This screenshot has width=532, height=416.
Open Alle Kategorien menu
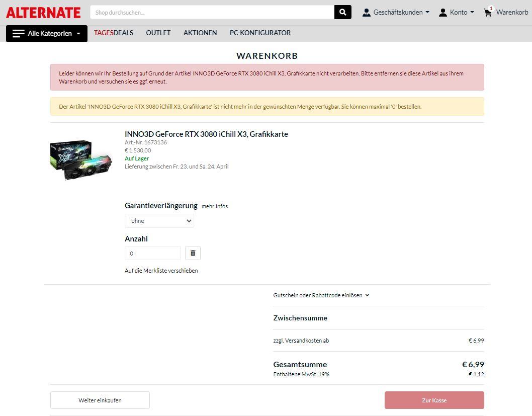[46, 34]
